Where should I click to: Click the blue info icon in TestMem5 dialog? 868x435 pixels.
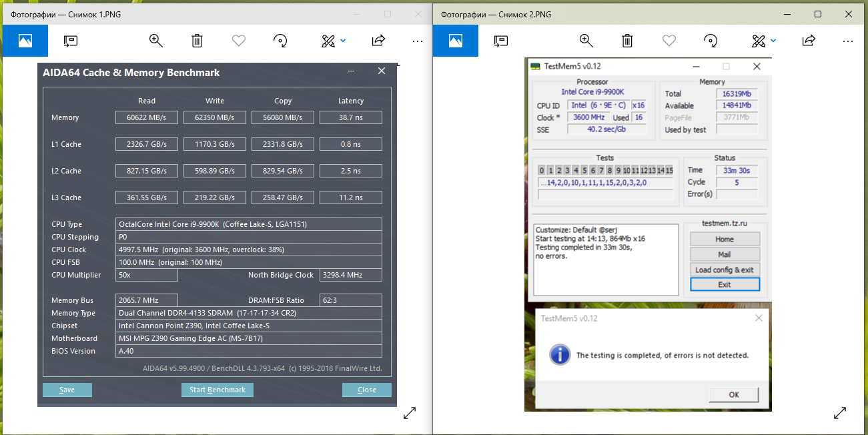pos(559,354)
